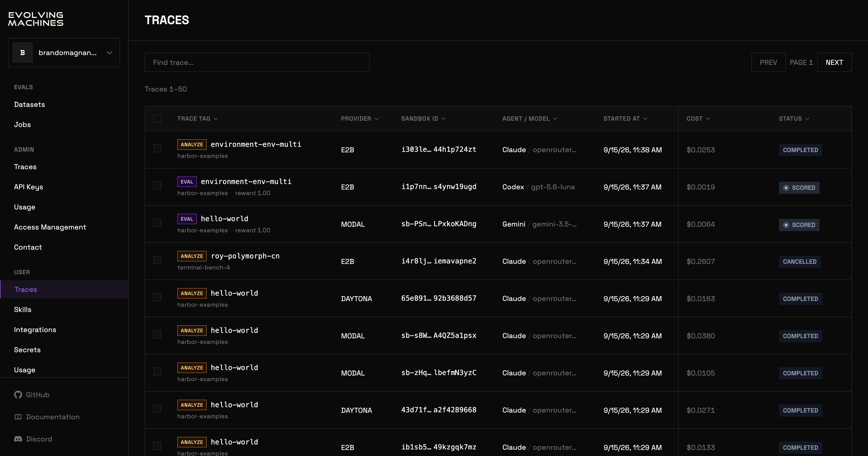Click the PAGE 1 indicator
The image size is (868, 456).
click(801, 62)
